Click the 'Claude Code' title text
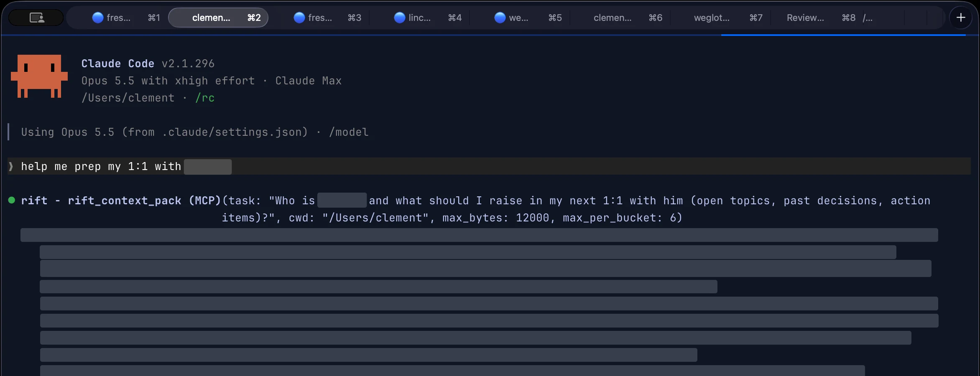The height and width of the screenshot is (376, 980). click(x=118, y=64)
